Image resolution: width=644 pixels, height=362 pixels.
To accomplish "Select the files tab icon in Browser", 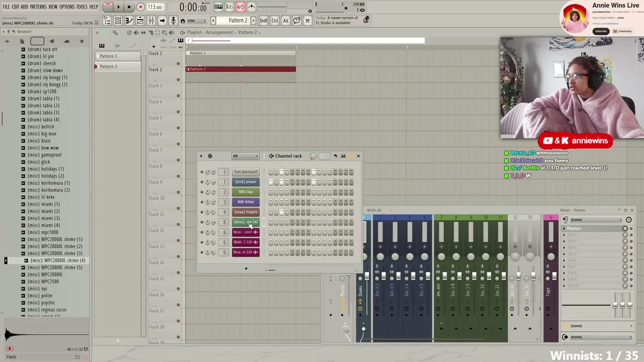I will 22,41.
